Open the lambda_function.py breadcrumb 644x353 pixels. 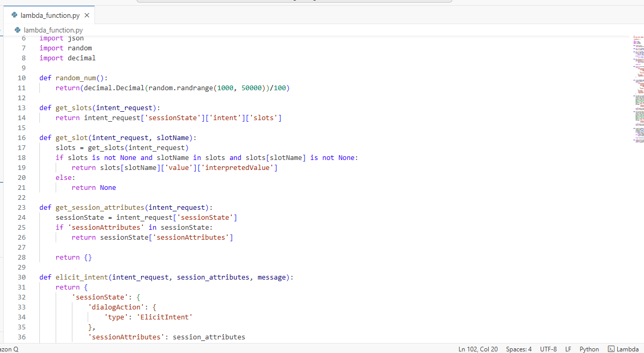[52, 30]
